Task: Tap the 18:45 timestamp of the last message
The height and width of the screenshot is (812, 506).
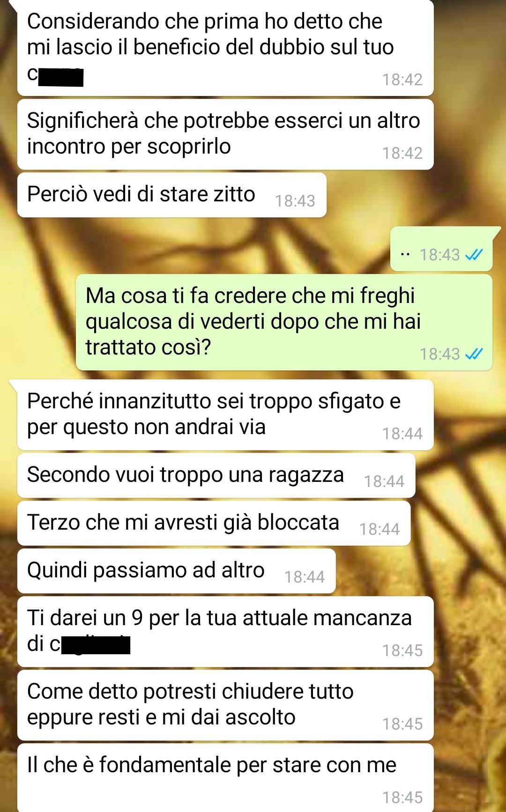Action: tap(402, 797)
